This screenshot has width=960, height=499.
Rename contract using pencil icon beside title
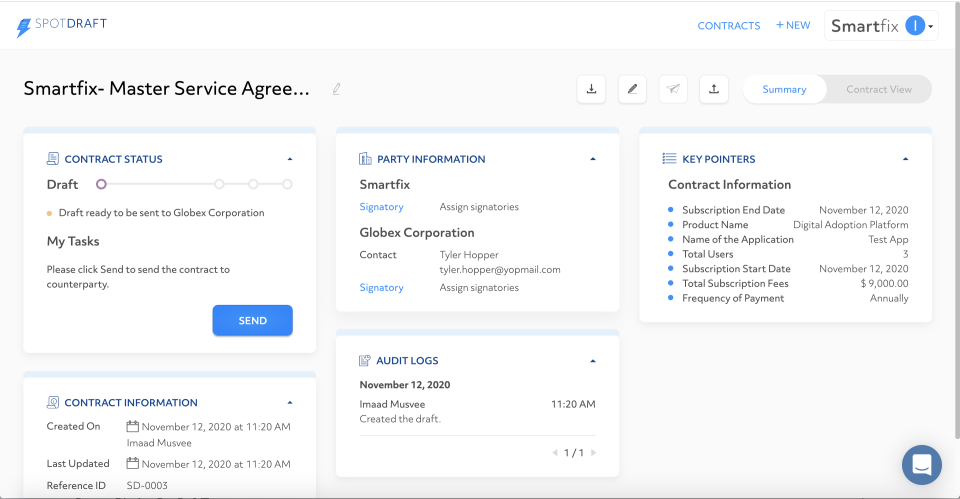(337, 89)
